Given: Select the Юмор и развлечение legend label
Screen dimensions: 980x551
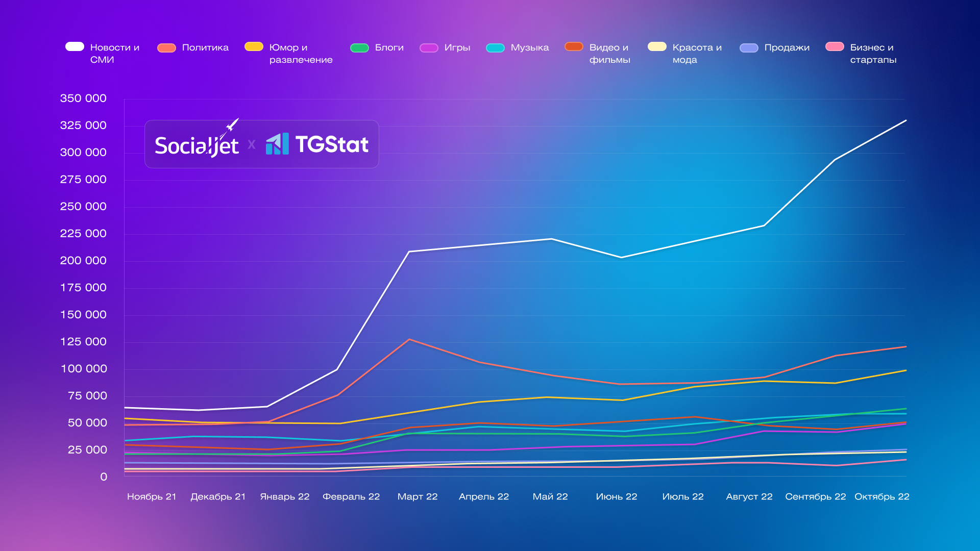Looking at the screenshot, I should [301, 54].
